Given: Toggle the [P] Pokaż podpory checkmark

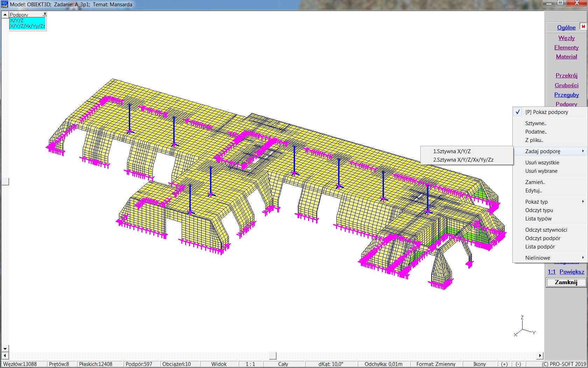Looking at the screenshot, I should [547, 112].
